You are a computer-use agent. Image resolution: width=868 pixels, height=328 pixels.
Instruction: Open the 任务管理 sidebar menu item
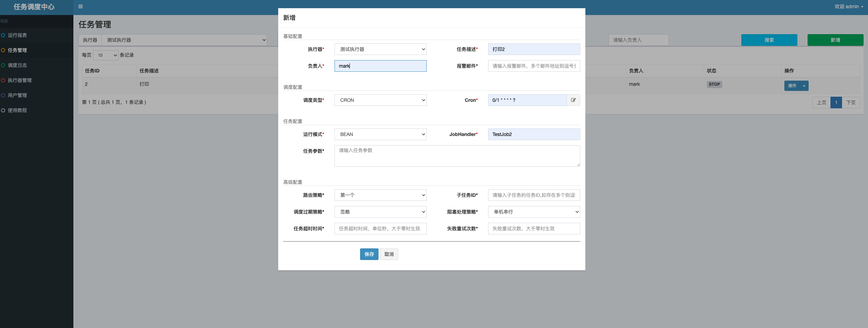point(17,50)
